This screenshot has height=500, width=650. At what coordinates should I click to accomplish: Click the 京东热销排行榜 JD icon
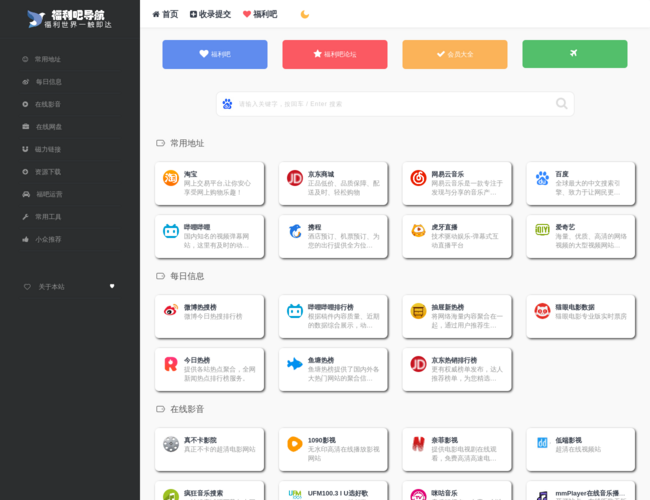(418, 364)
